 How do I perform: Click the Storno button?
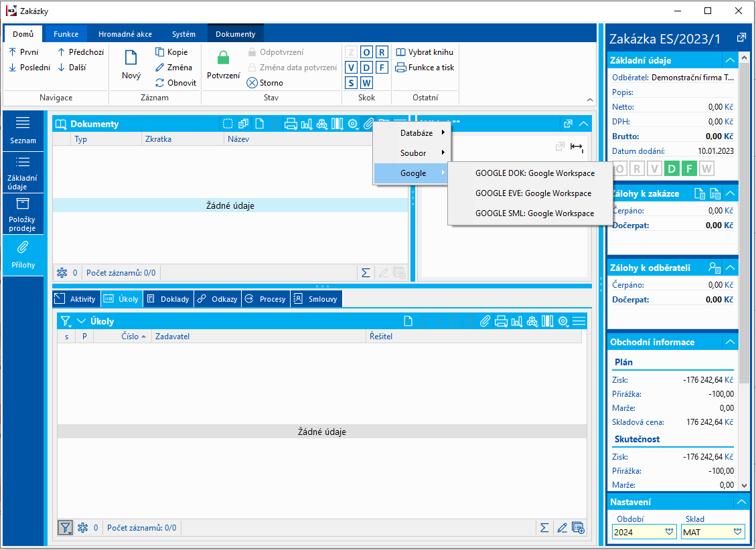coord(264,83)
